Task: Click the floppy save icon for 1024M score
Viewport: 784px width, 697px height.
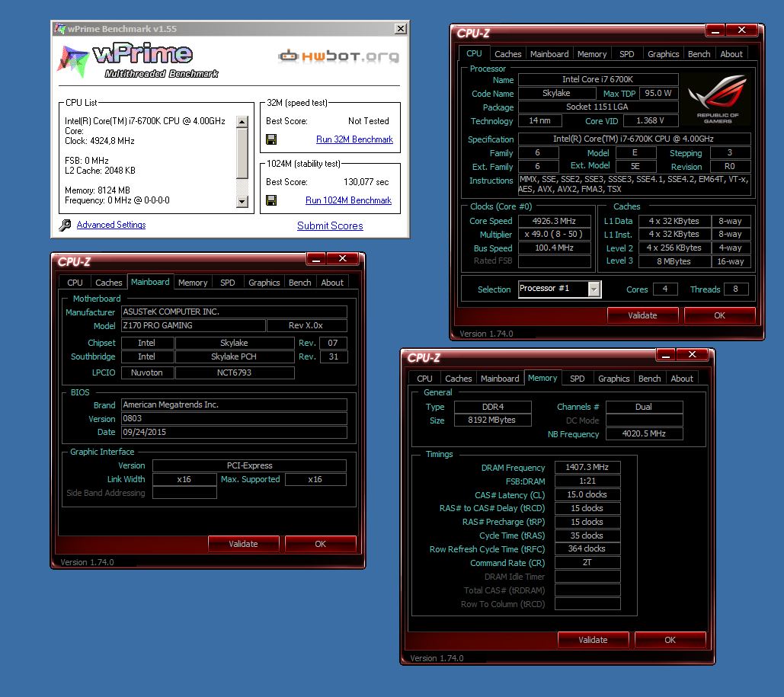Action: [x=271, y=200]
